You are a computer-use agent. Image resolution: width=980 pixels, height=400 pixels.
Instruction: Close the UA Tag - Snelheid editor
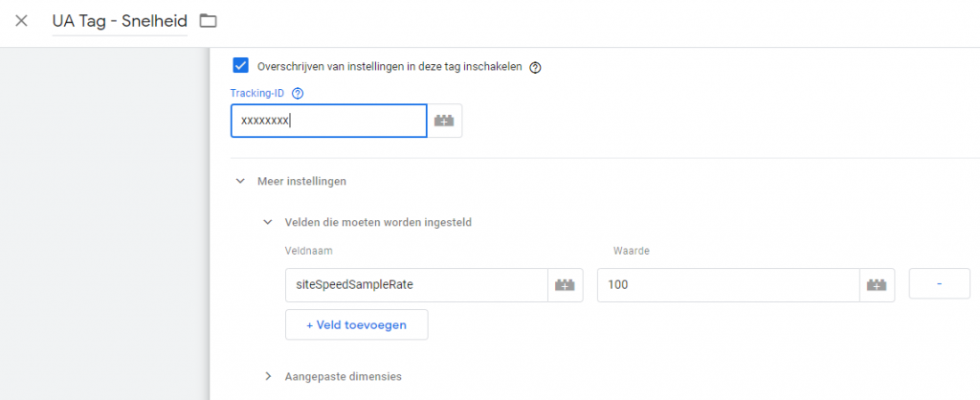(x=21, y=21)
